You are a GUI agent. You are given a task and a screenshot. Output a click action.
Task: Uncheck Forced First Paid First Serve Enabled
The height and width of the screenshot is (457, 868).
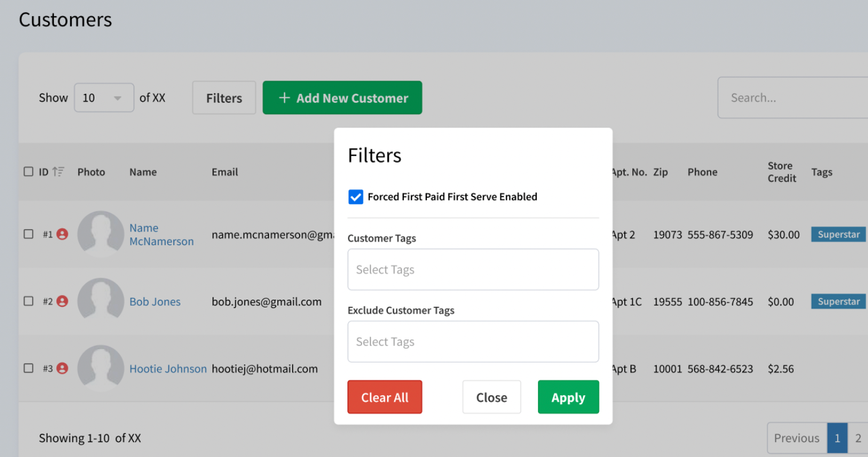(356, 197)
